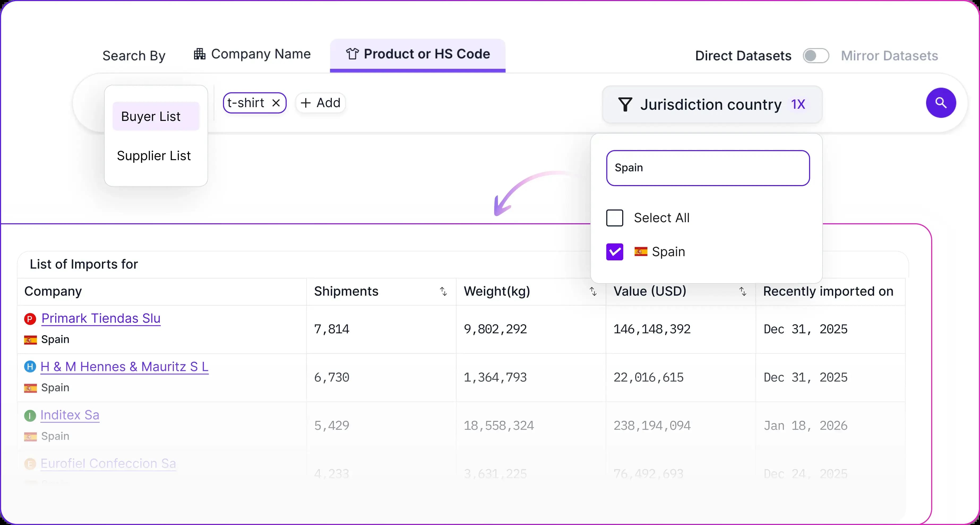Click the purple search magnifier button
The image size is (980, 525).
940,103
